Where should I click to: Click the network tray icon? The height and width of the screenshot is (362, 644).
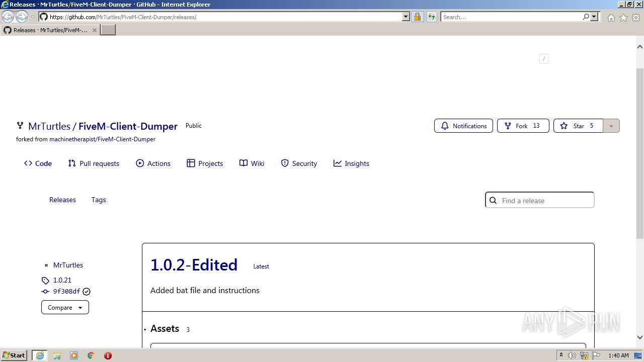coord(584,355)
